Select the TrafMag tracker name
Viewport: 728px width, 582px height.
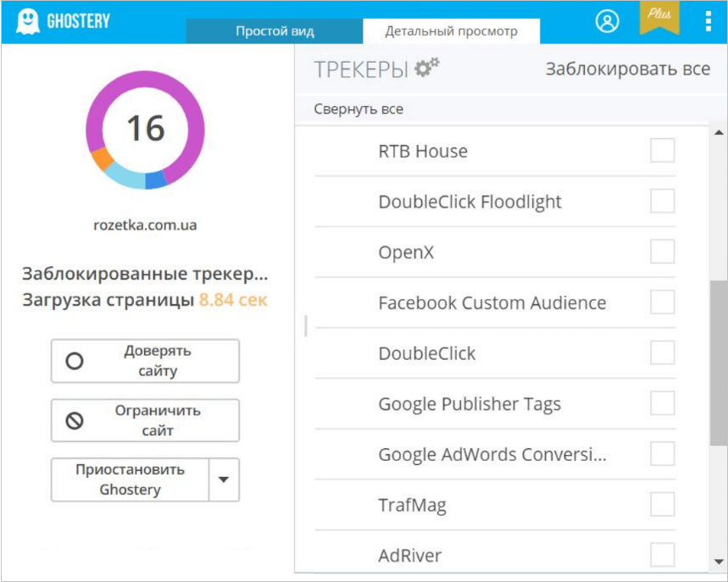[412, 506]
